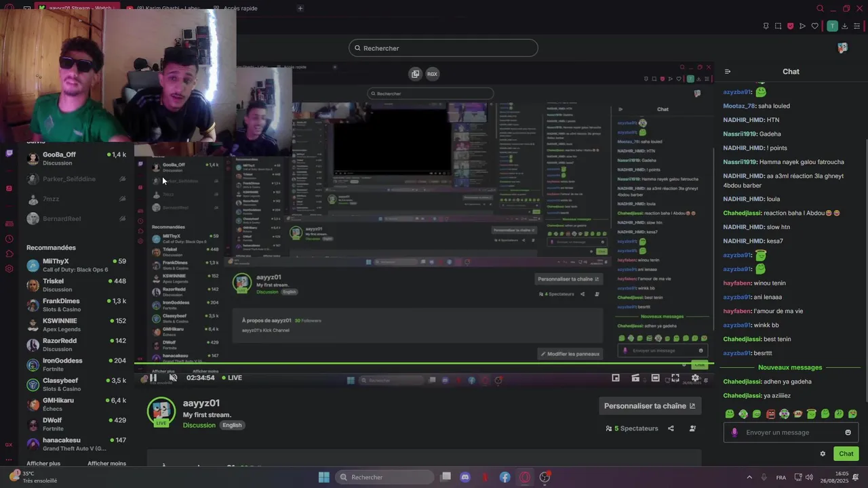Viewport: 868px width, 488px height.
Task: Open the stream moderator user icon
Action: (692, 428)
